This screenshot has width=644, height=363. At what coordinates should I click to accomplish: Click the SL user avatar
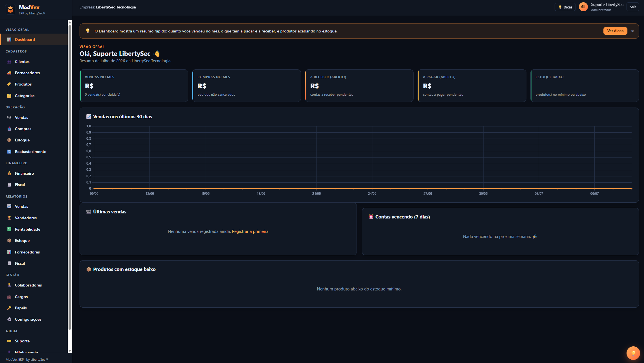point(583,7)
